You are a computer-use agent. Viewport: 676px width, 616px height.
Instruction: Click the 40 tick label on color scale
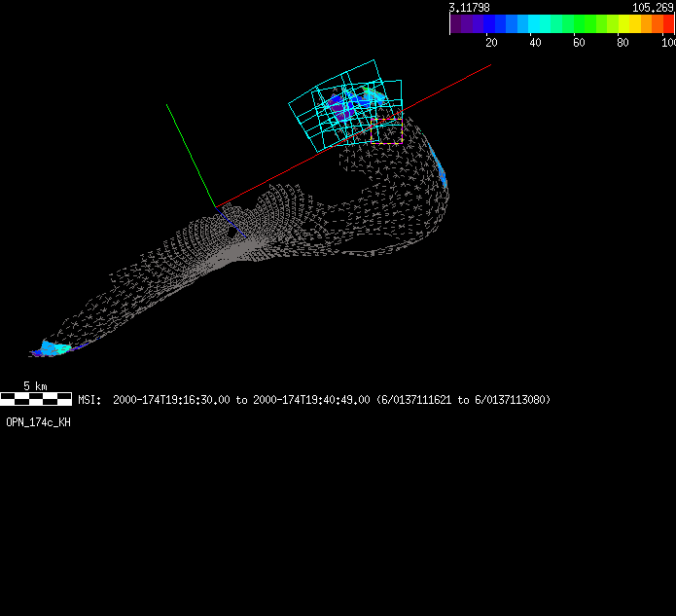coord(535,43)
